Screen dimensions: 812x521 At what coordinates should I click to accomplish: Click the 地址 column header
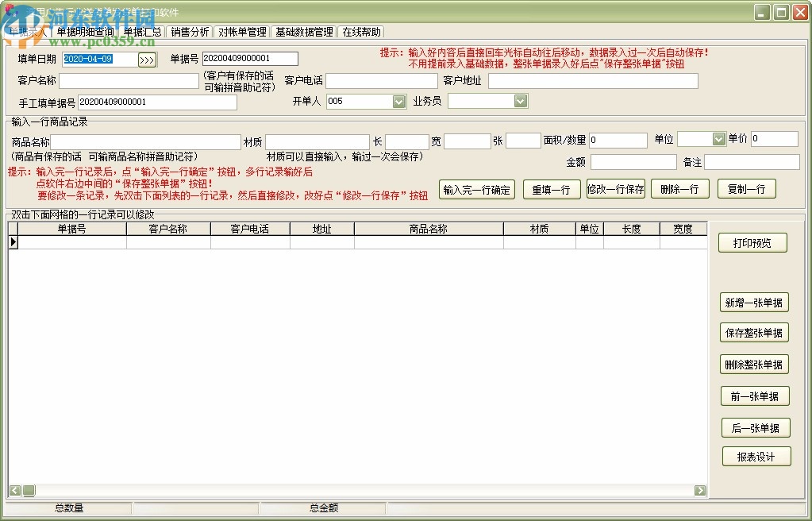pos(322,229)
